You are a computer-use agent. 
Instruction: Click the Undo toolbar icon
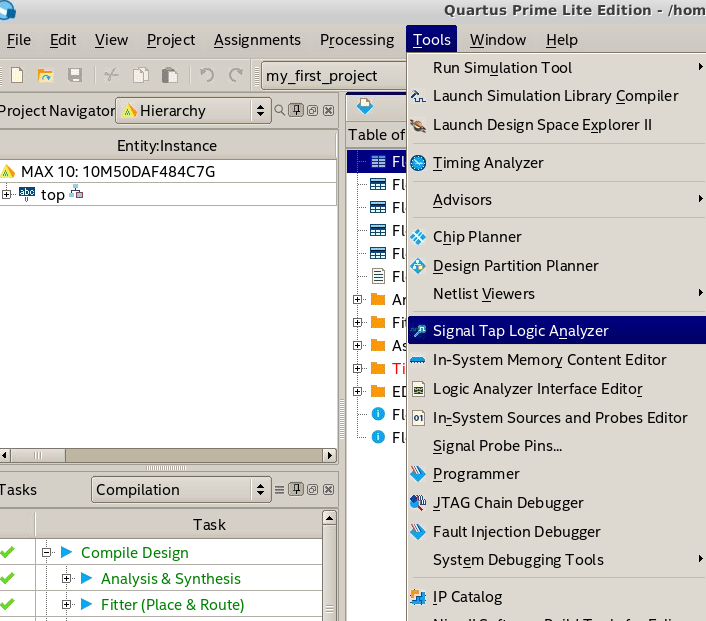point(207,75)
